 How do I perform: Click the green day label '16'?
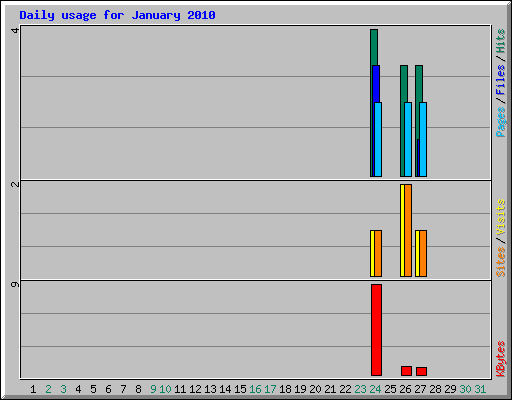click(255, 389)
